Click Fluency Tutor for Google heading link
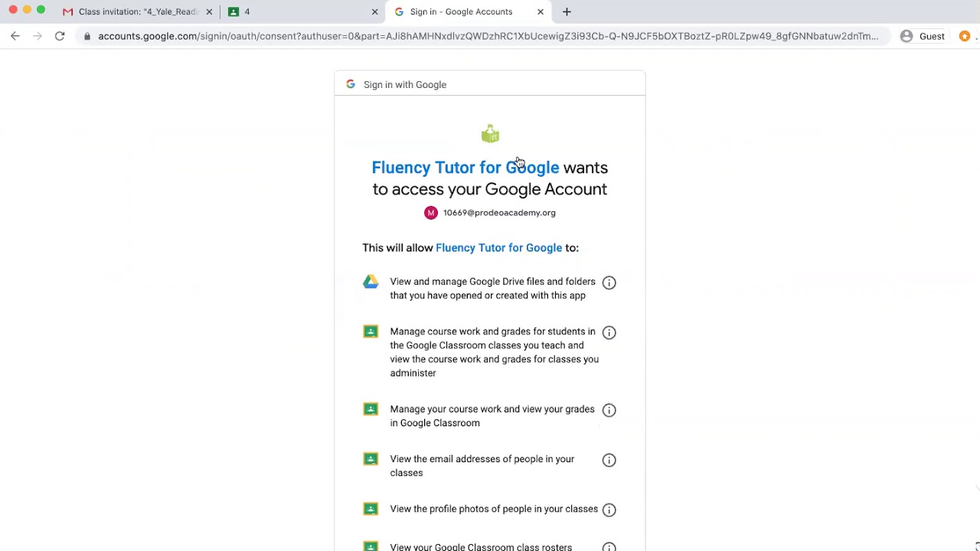The width and height of the screenshot is (980, 551). (x=465, y=168)
